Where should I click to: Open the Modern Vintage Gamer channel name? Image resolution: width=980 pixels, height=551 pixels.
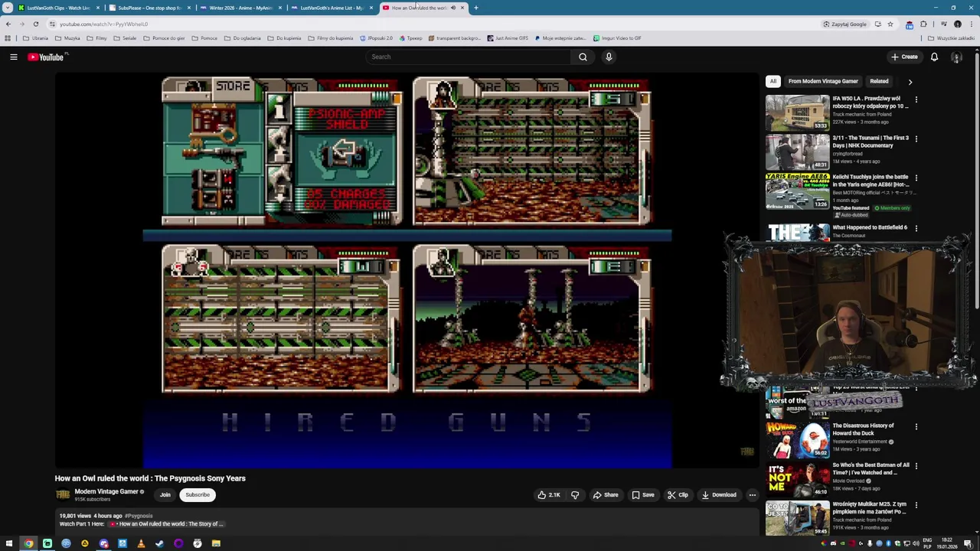click(106, 491)
